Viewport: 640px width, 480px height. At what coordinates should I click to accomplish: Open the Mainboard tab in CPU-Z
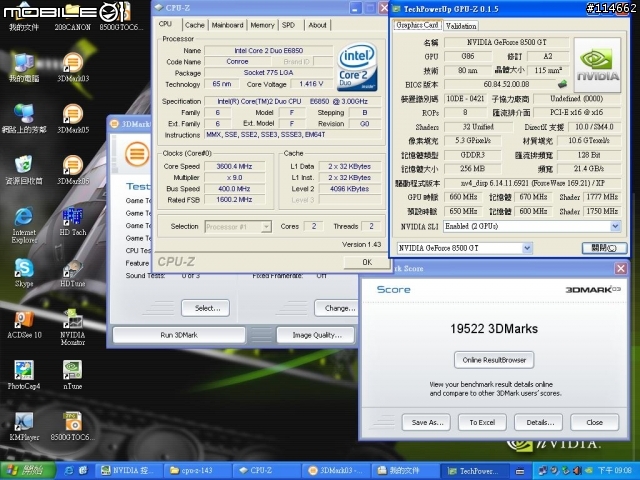click(227, 25)
